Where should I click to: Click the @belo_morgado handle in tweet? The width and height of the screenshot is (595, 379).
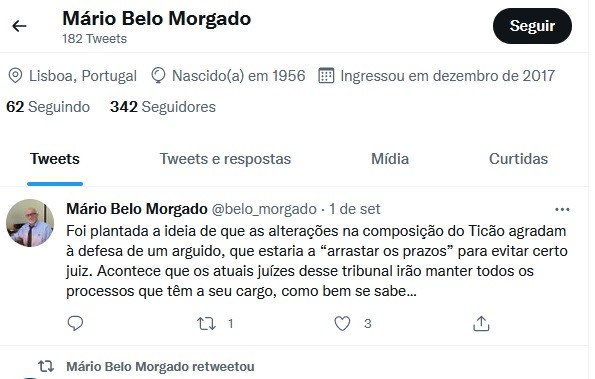(264, 209)
